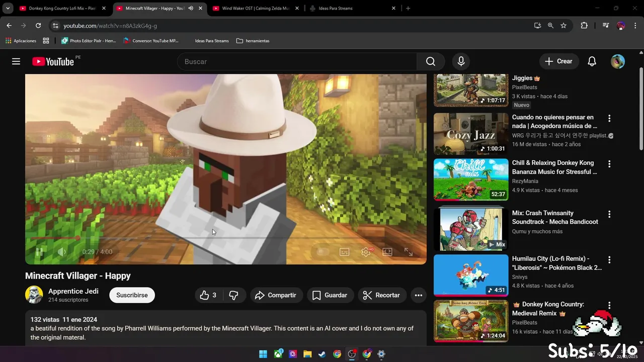Open Steam from the taskbar

(x=322, y=354)
